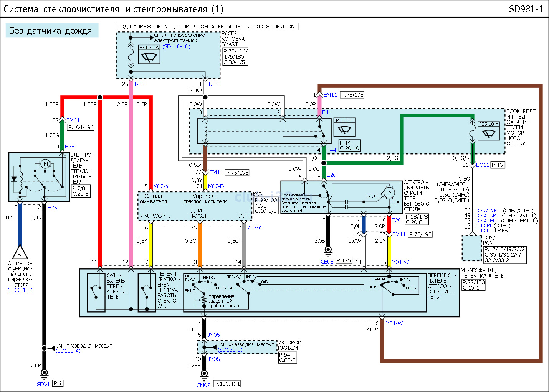549x392 pixels.
Task: Click the wiper icon under РЕЛЕ 8
Action: 344,130
